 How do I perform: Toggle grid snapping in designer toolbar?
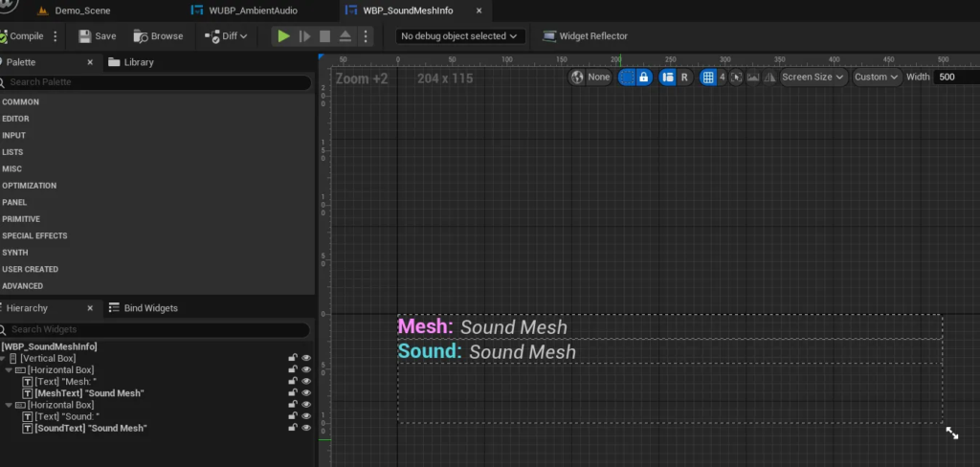708,78
